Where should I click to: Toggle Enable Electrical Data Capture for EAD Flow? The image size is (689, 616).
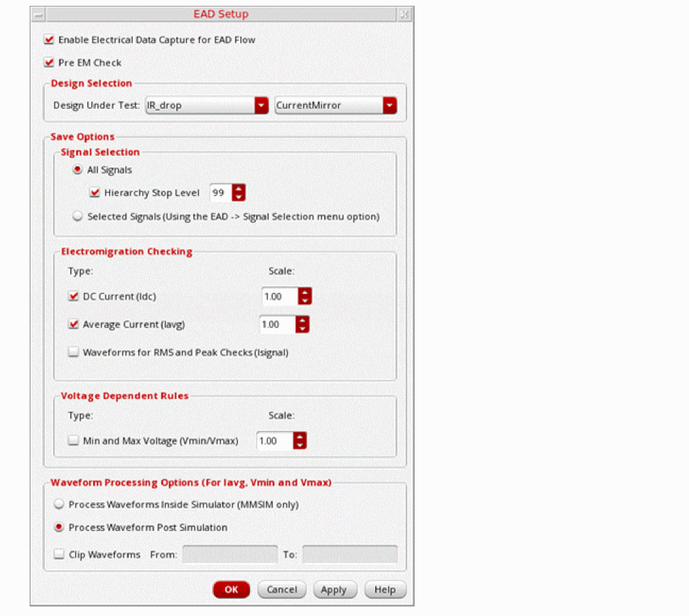click(x=49, y=40)
